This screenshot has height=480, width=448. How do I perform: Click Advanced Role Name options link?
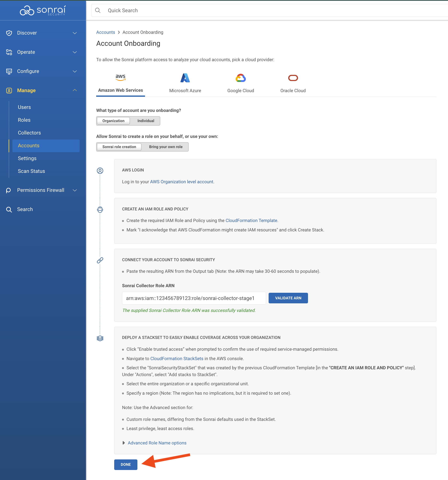coord(157,443)
